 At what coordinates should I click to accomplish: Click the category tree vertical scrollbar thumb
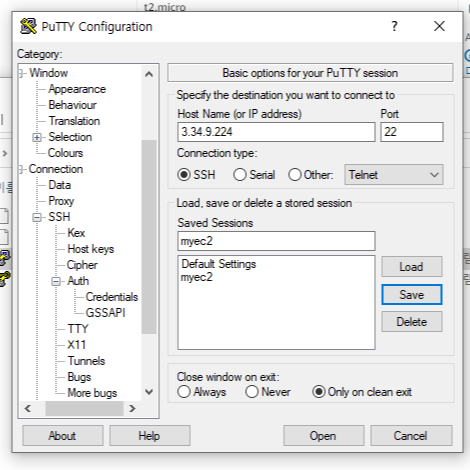coord(149,237)
